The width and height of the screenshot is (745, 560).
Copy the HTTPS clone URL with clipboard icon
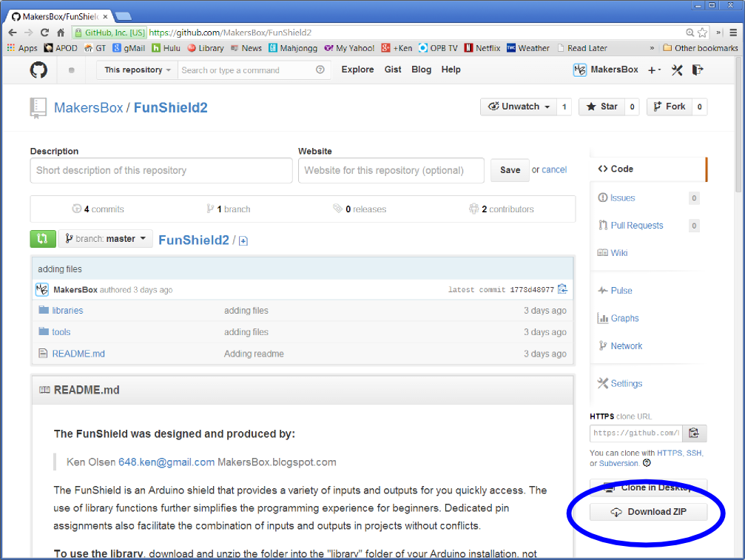(694, 433)
